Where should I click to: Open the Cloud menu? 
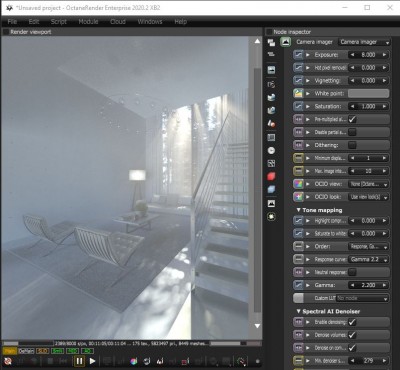pyautogui.click(x=118, y=22)
